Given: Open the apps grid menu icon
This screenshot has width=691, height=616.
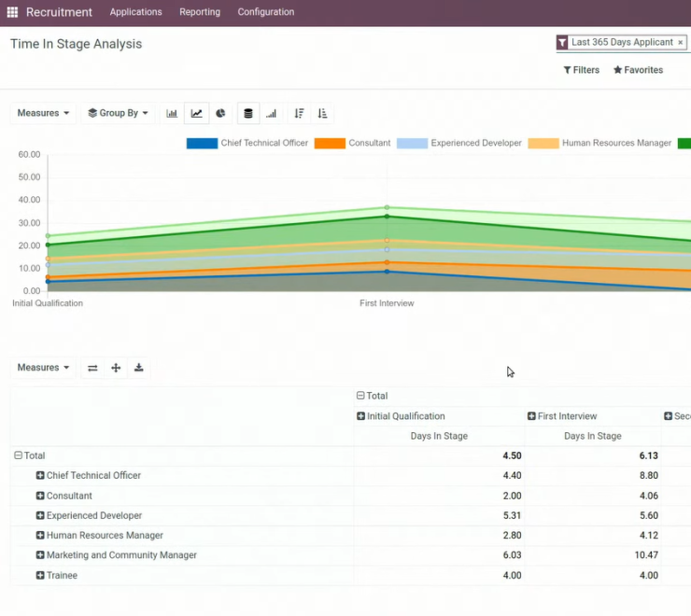Looking at the screenshot, I should pyautogui.click(x=12, y=12).
